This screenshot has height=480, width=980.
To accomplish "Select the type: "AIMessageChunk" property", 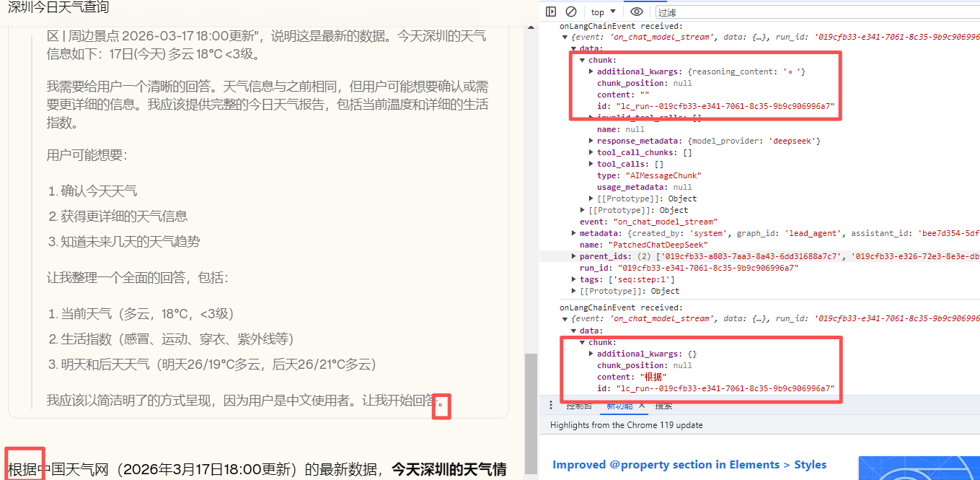I will tap(649, 175).
